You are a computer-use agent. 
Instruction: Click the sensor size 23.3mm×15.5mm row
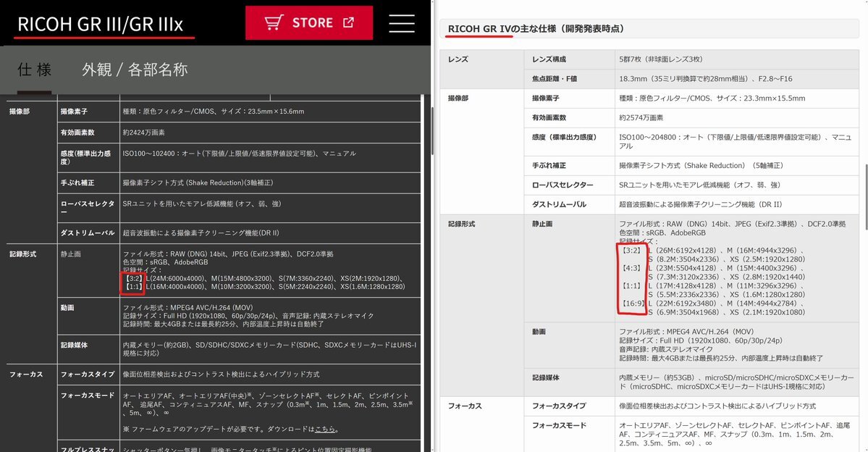[x=712, y=98]
